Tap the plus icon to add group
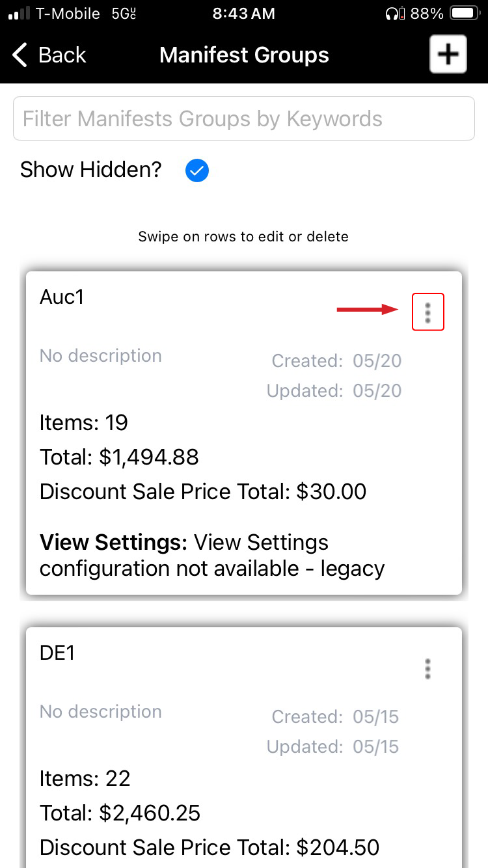The height and width of the screenshot is (868, 488). click(x=448, y=54)
